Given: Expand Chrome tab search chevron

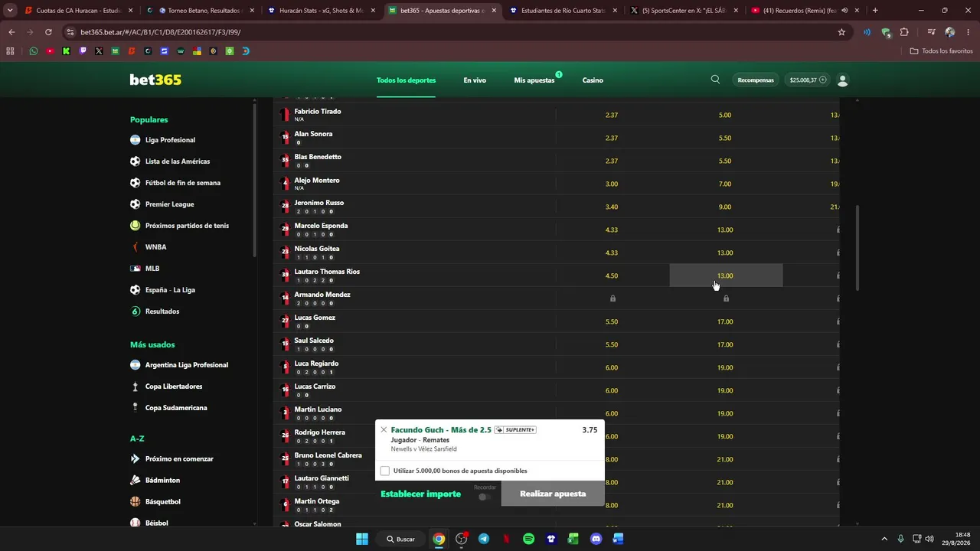Looking at the screenshot, I should [10, 11].
